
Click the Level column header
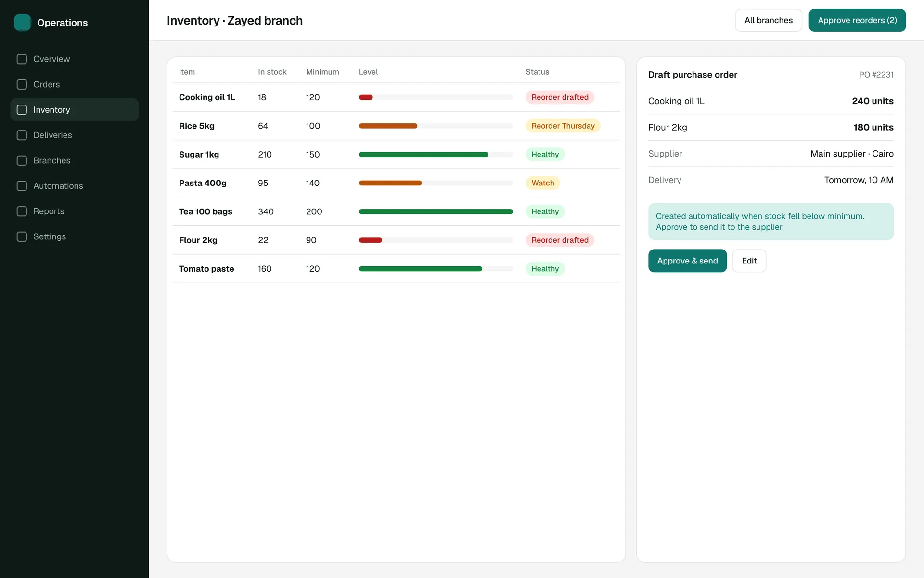point(369,72)
